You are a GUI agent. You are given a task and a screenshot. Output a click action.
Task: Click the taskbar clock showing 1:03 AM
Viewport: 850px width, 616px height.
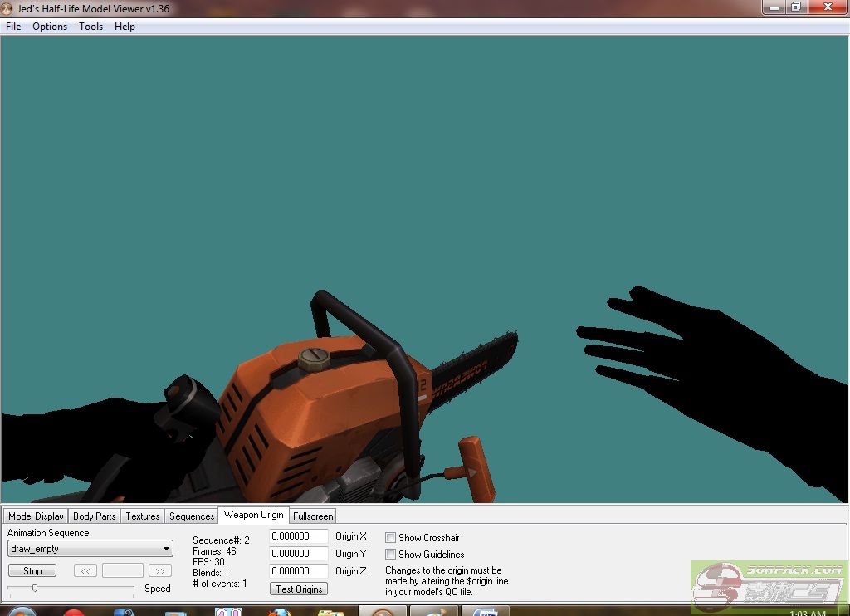[x=808, y=613]
